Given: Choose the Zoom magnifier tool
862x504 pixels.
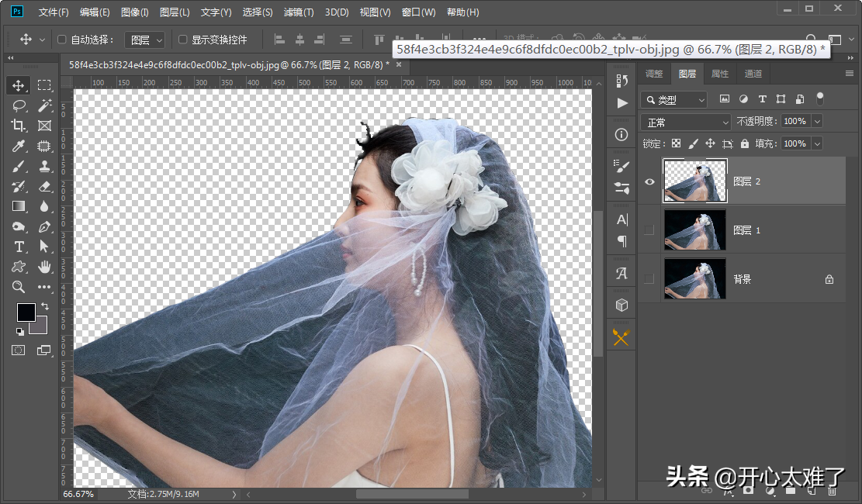Looking at the screenshot, I should [19, 287].
